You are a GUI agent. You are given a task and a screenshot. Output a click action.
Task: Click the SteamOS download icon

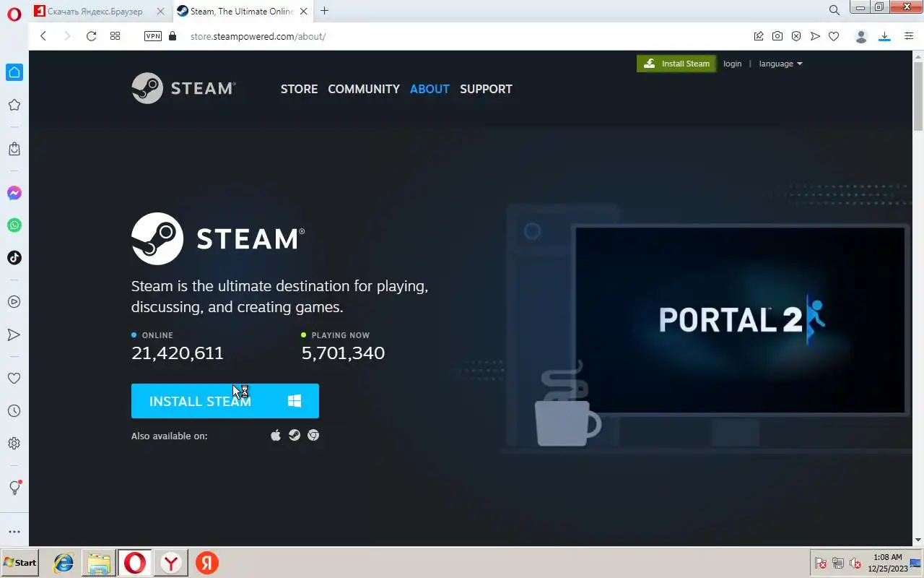click(295, 435)
